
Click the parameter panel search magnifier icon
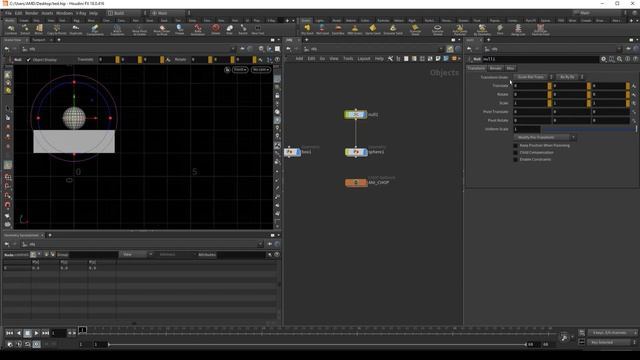tap(620, 59)
